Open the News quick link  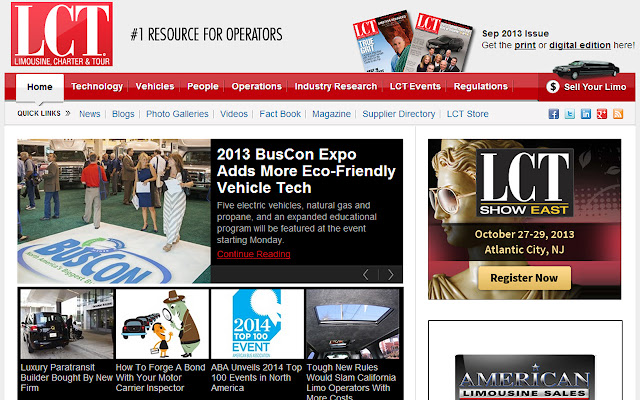coord(89,114)
